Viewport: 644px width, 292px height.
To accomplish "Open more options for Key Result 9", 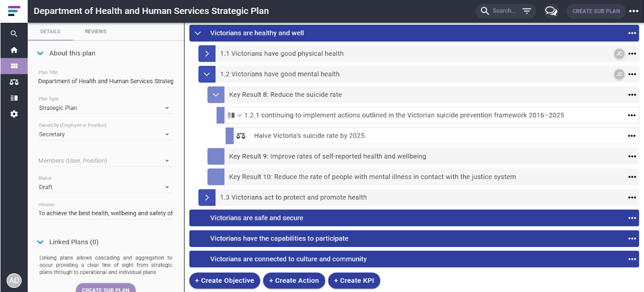I will (x=632, y=156).
